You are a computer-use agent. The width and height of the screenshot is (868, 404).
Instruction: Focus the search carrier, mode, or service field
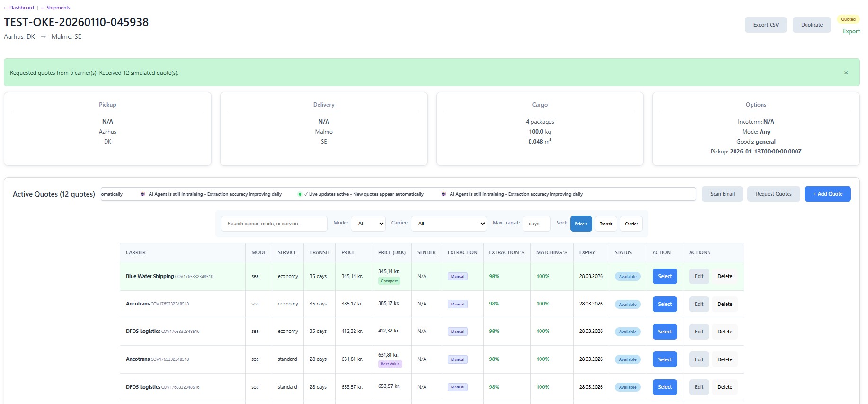click(274, 224)
